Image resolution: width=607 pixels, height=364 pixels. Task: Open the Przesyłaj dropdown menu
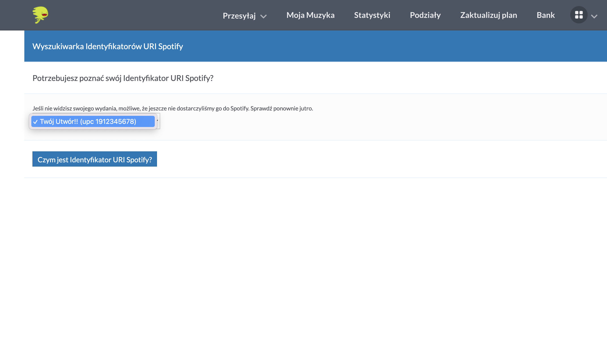[245, 16]
